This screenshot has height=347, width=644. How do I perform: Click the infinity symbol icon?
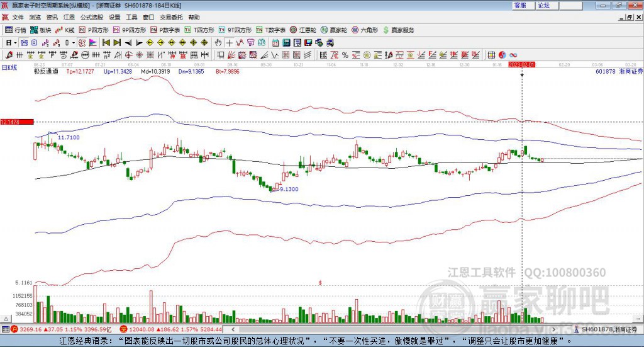point(513,55)
